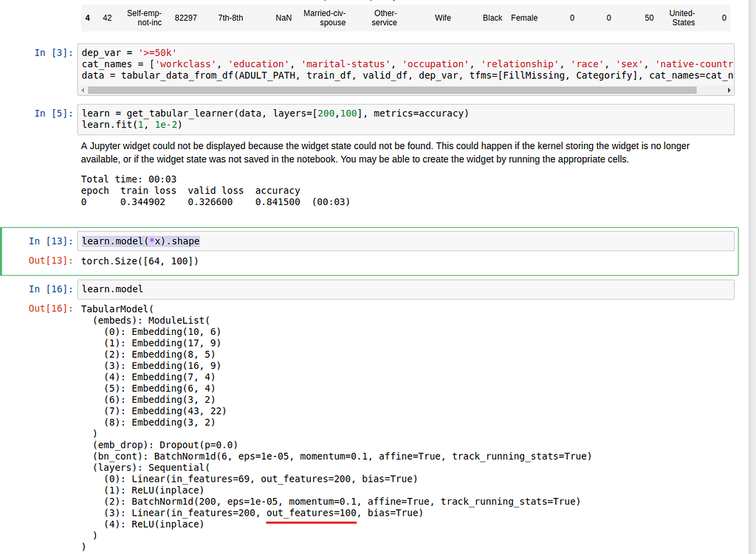Click the United-States table value
756x554 pixels.
681,17
